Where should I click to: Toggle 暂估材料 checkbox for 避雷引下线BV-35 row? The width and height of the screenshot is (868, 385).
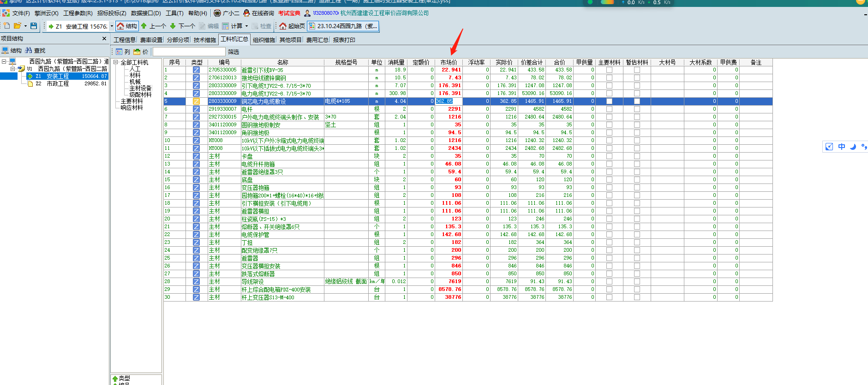tap(637, 70)
